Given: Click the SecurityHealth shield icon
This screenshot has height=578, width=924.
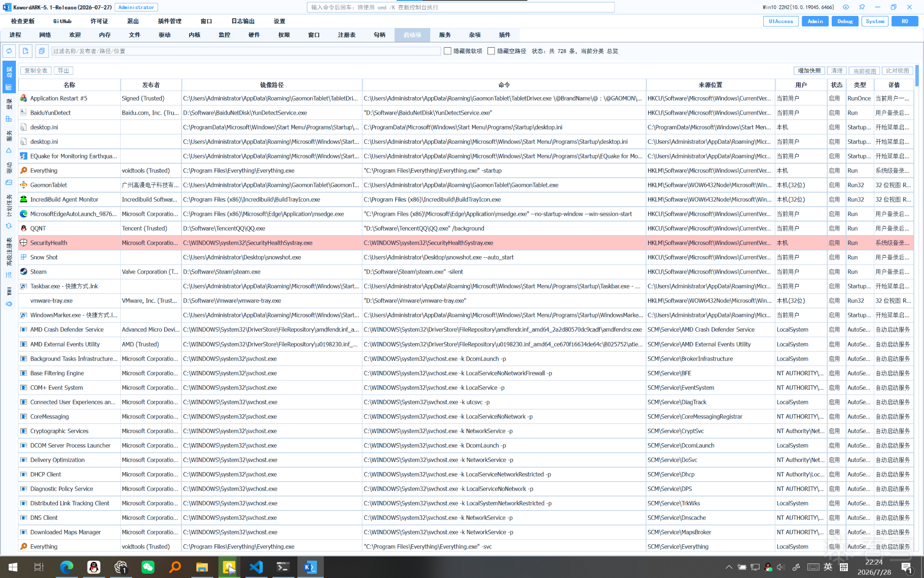Looking at the screenshot, I should point(24,243).
